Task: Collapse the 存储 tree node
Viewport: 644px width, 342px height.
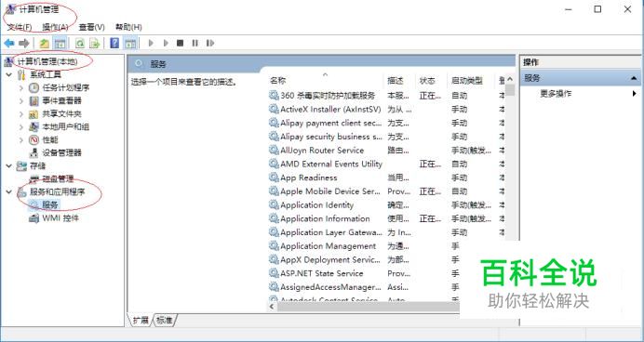Action: (x=9, y=166)
